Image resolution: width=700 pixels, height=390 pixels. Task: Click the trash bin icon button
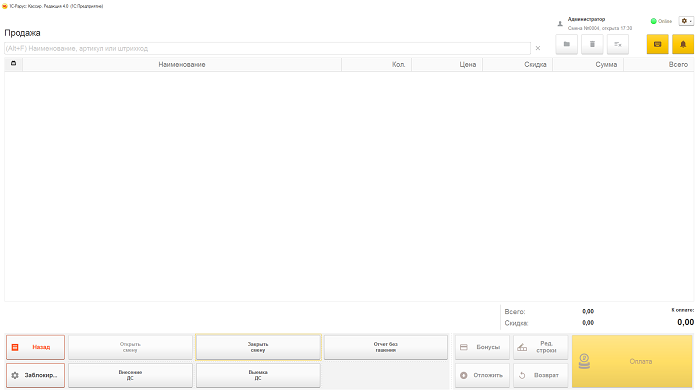click(x=592, y=44)
